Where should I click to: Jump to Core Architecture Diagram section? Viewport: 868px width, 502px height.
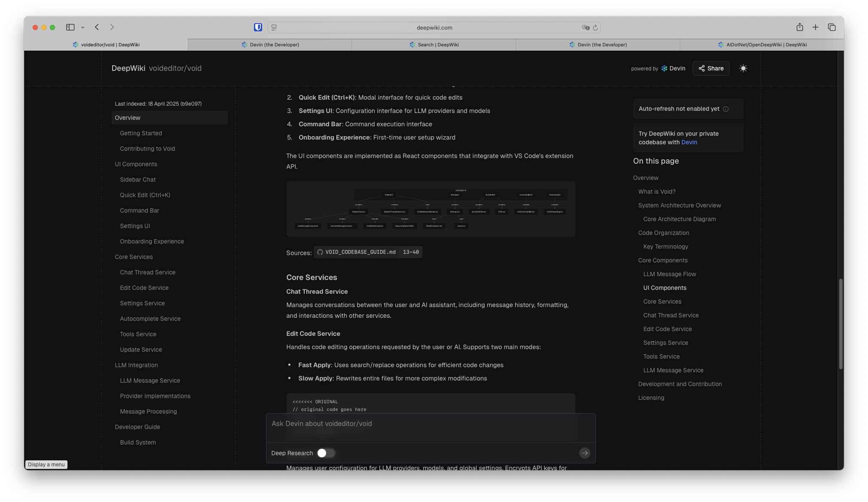click(x=679, y=219)
